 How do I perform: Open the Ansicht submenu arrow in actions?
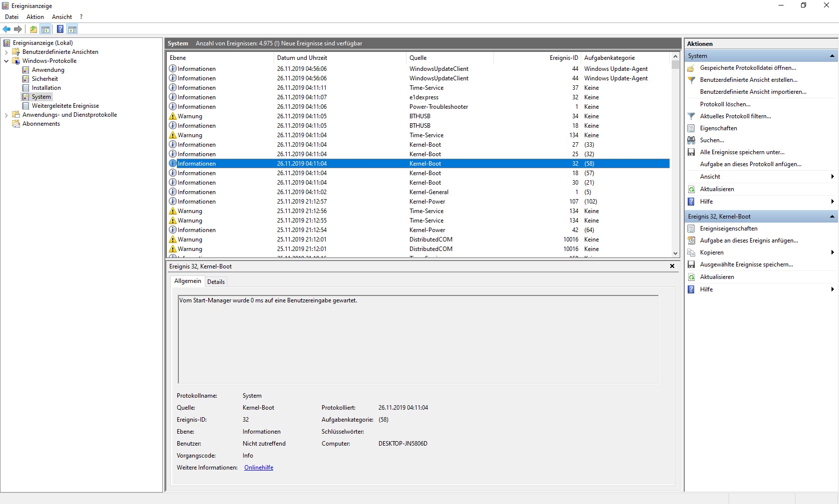(833, 177)
